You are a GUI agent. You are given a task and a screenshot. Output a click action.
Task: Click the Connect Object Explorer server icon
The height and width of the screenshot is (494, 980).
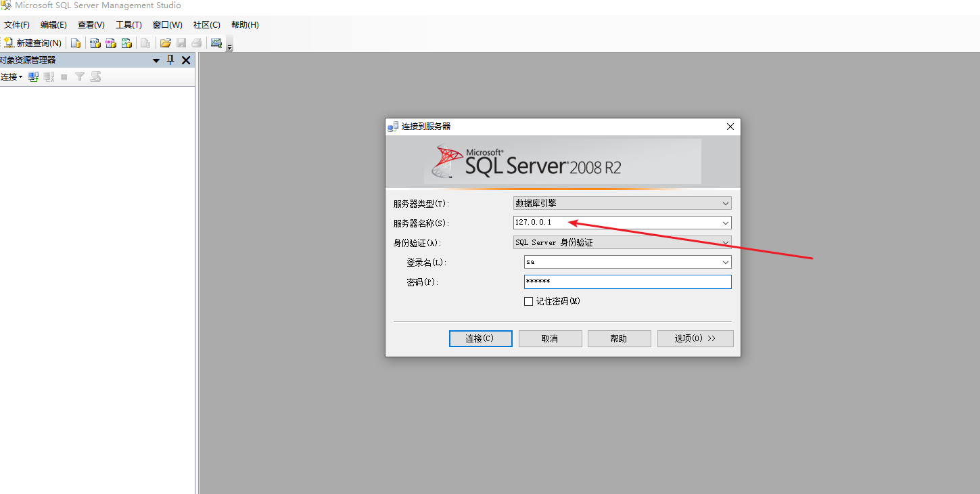click(x=32, y=76)
